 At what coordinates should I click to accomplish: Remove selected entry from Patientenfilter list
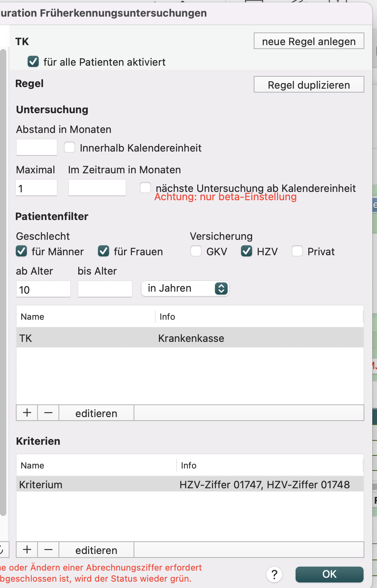48,413
